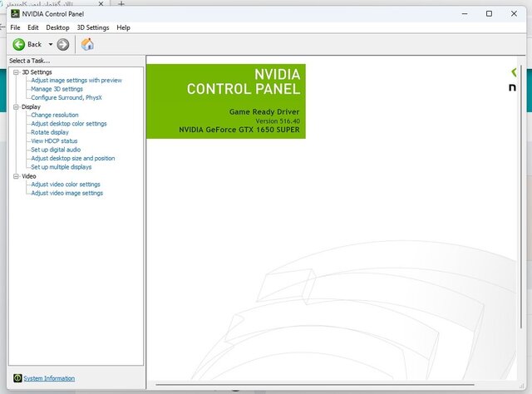Open the Help menu
This screenshot has height=394, width=532.
123,27
